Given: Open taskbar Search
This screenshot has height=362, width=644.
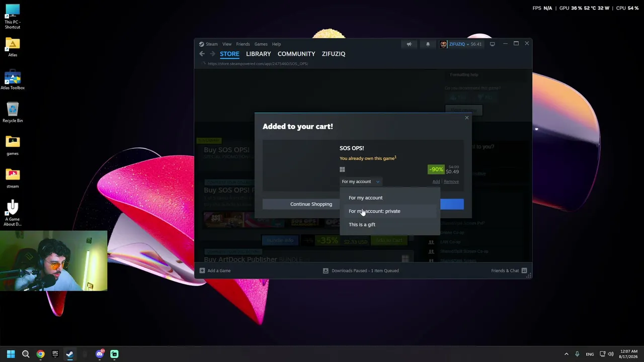Looking at the screenshot, I should 26,354.
